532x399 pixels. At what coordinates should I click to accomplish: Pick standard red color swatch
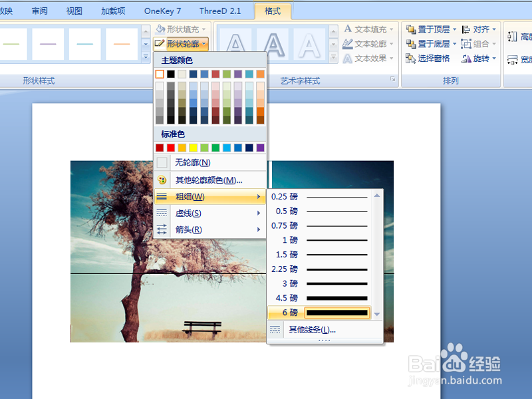[171, 148]
